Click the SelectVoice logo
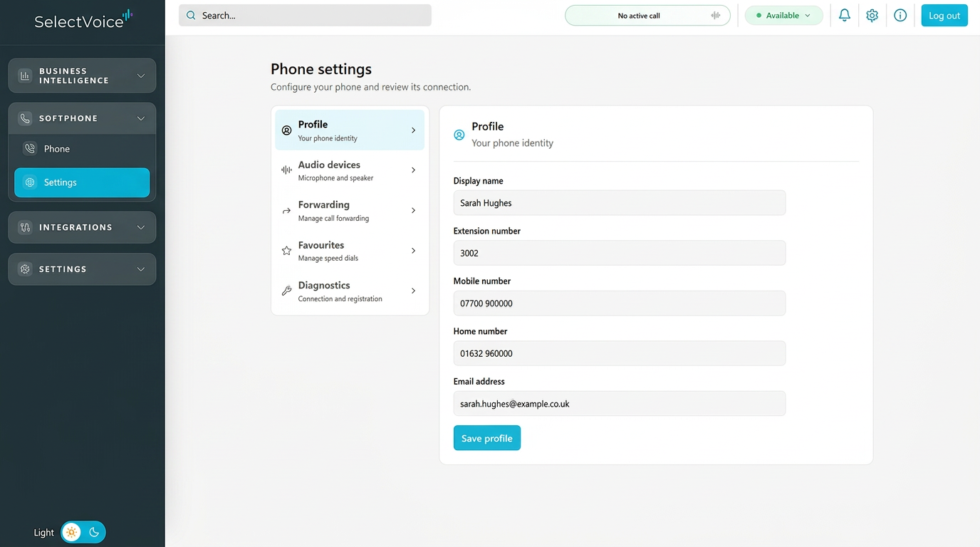The width and height of the screenshot is (980, 547). (83, 19)
